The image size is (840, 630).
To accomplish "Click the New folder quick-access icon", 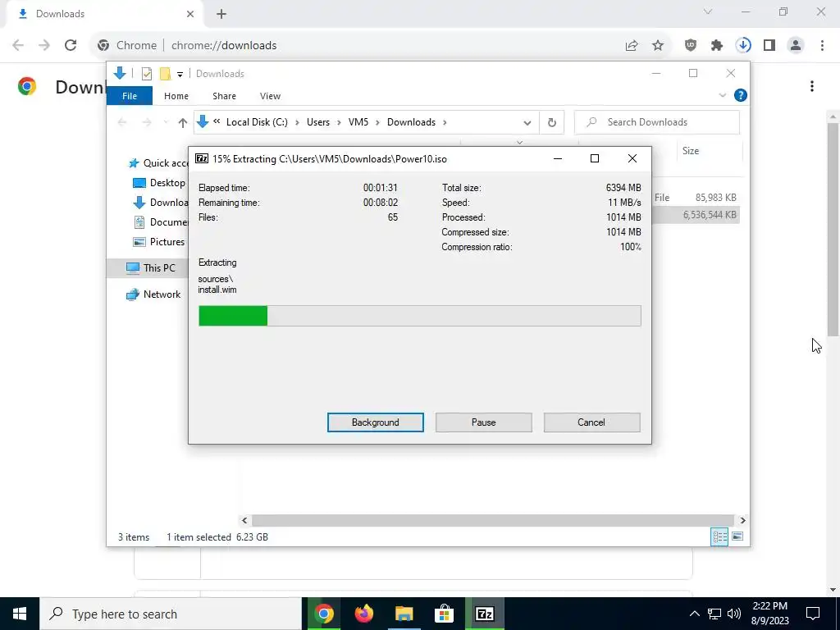I will coord(165,73).
